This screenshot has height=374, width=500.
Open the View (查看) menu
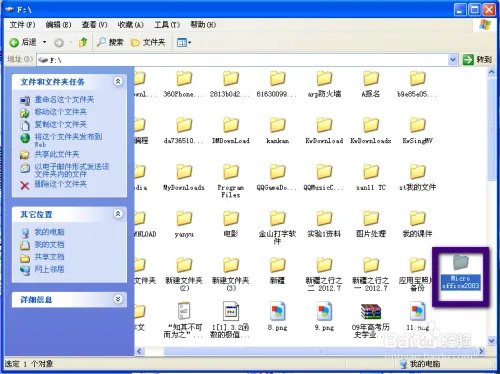(95, 25)
